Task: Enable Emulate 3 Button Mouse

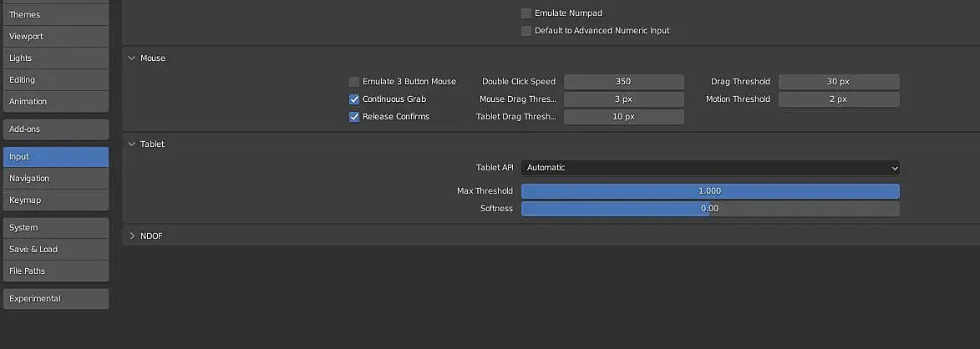Action: pyautogui.click(x=354, y=82)
